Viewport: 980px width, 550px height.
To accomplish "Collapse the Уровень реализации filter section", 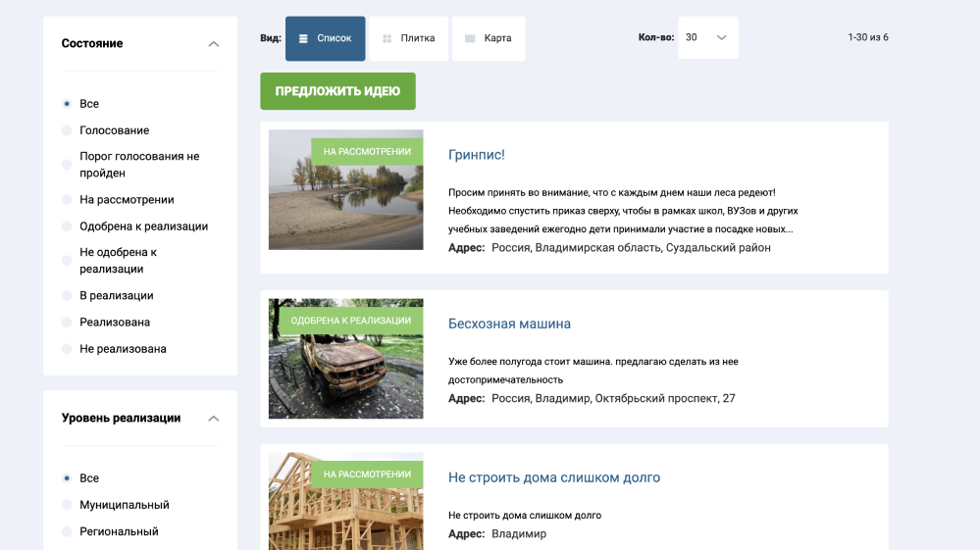I will (213, 419).
